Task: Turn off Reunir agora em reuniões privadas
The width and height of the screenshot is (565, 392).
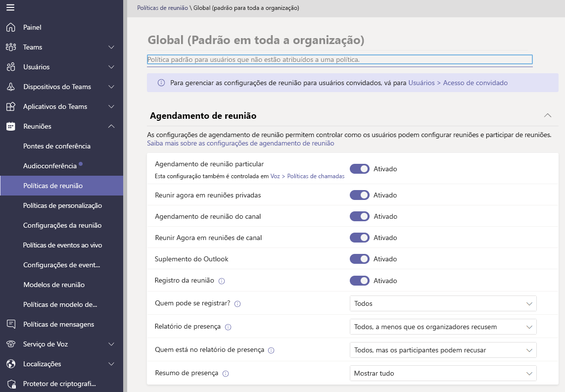Action: 360,195
